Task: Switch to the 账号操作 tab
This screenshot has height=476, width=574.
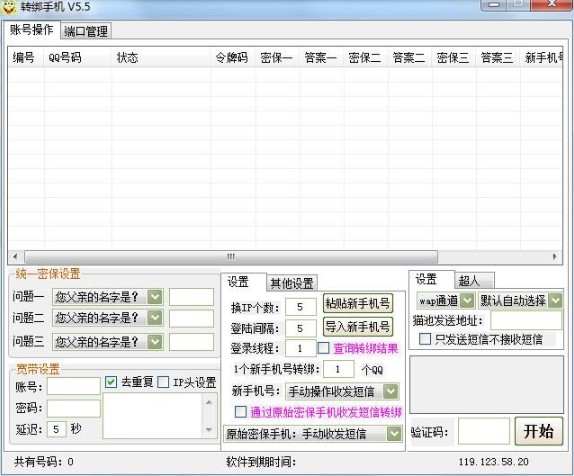Action: tap(32, 30)
